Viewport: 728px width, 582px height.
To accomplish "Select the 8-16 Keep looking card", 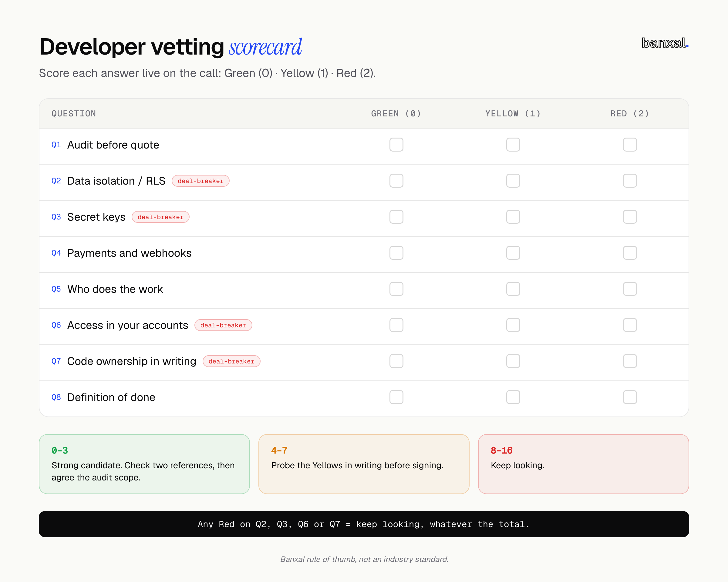I will coord(584,464).
